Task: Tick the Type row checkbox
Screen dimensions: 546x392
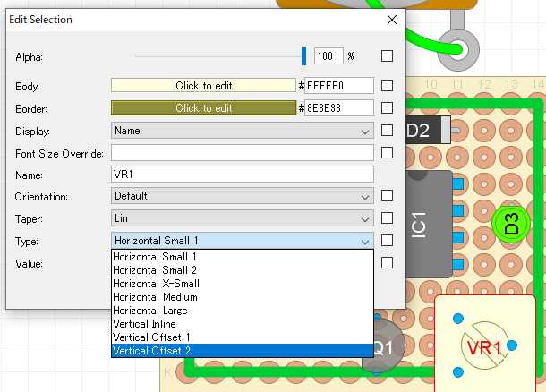Action: [x=387, y=240]
